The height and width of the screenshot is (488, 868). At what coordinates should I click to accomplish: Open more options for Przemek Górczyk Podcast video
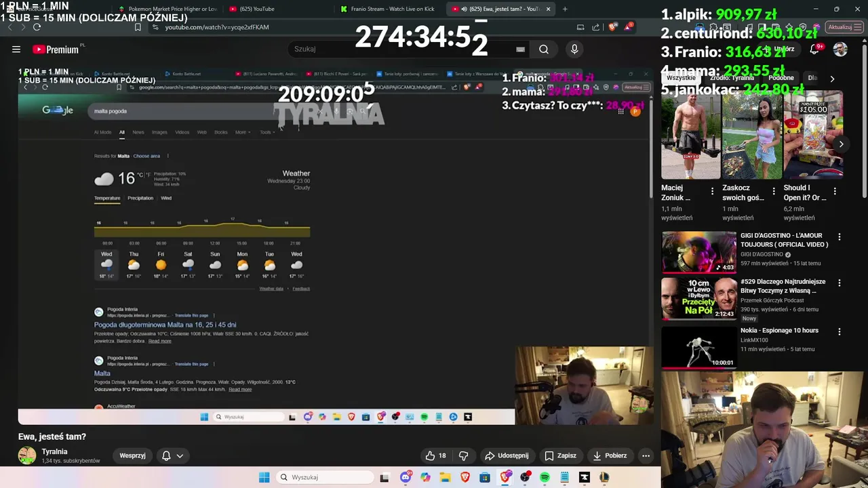coord(840,283)
